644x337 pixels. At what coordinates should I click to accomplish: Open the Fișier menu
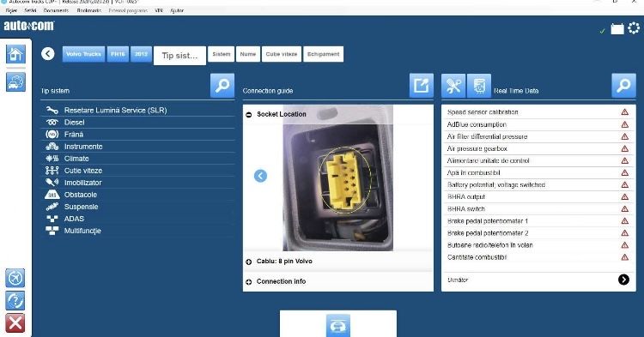point(11,10)
